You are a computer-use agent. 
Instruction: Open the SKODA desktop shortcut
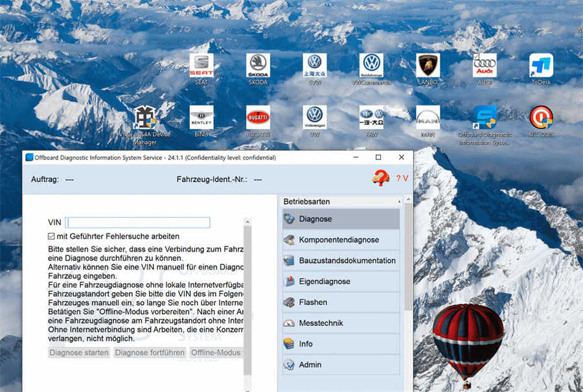pos(258,65)
